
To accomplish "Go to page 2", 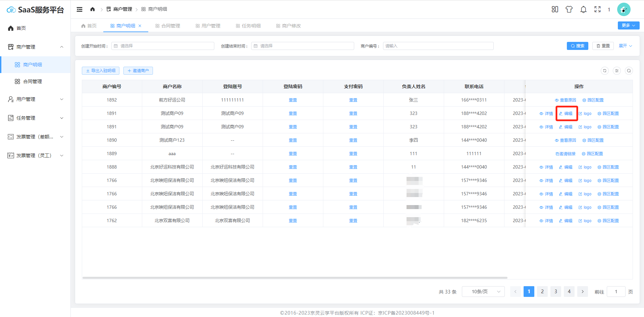I will click(542, 292).
